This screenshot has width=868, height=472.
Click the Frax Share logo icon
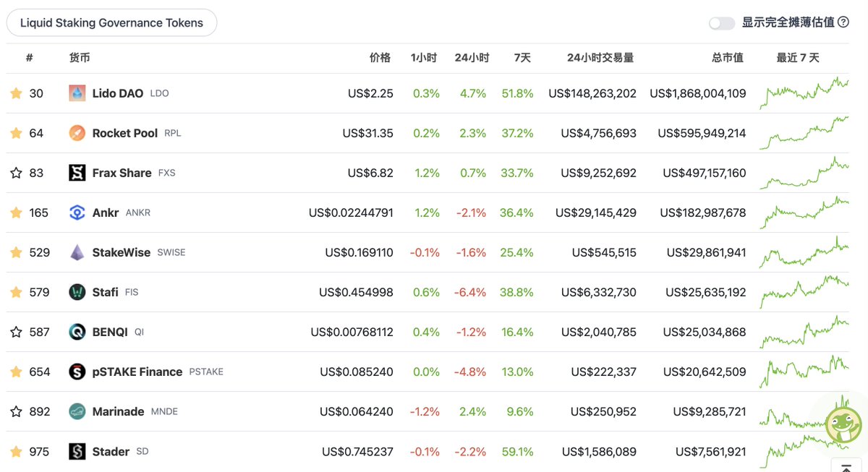point(77,173)
